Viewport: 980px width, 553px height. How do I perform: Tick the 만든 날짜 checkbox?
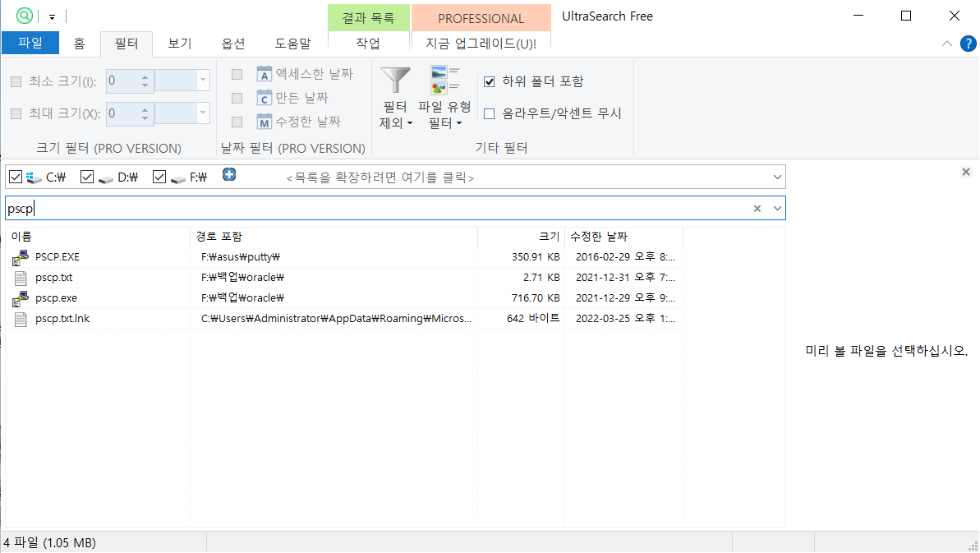coord(237,98)
